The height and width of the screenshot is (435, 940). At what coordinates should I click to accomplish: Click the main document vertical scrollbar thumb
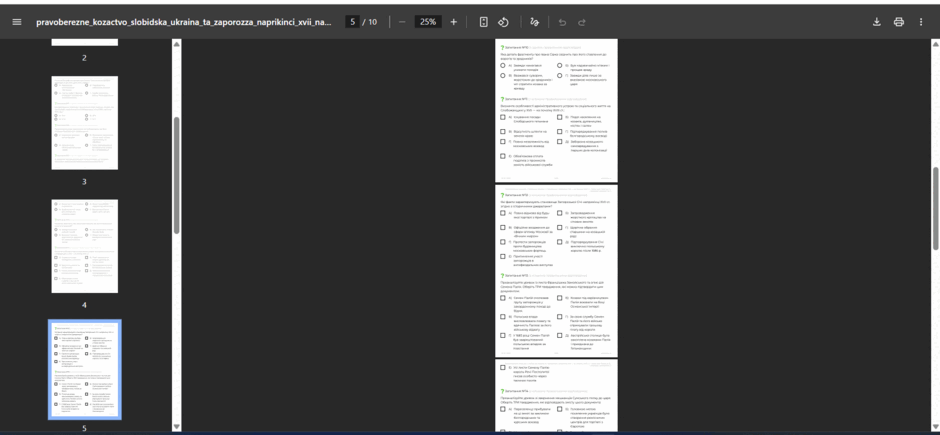pos(935,209)
